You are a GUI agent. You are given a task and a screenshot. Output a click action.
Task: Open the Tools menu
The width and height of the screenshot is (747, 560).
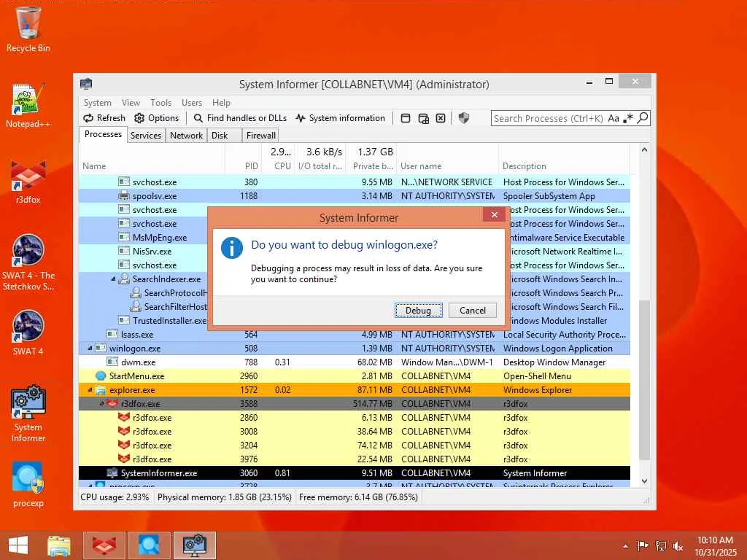(x=160, y=103)
